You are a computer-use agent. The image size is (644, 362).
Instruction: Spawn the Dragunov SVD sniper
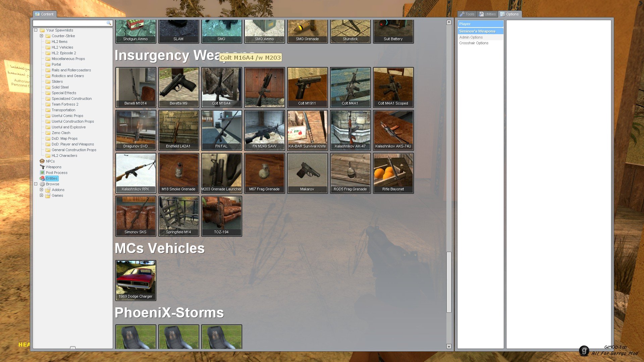[x=136, y=130]
